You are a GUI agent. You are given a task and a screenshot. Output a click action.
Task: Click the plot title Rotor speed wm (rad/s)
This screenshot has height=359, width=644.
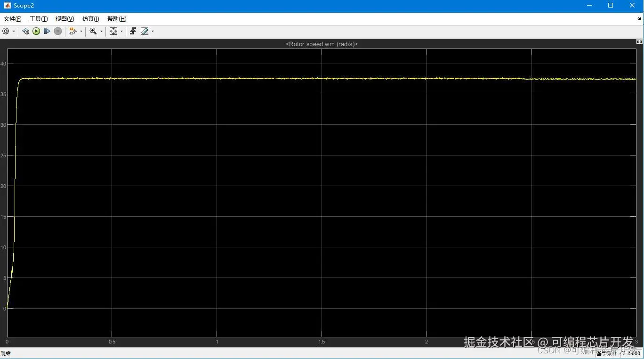point(322,44)
